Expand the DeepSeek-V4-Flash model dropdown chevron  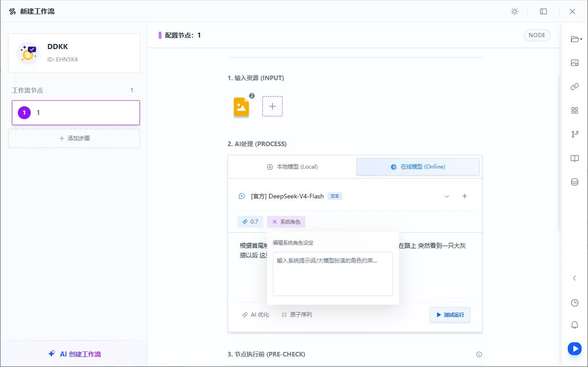pyautogui.click(x=447, y=196)
